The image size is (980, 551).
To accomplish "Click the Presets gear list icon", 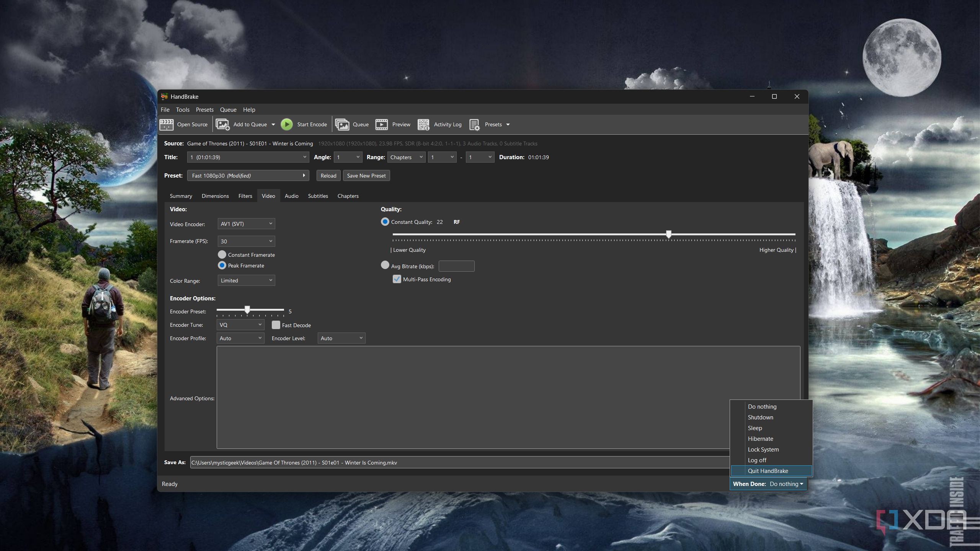I will pyautogui.click(x=475, y=124).
